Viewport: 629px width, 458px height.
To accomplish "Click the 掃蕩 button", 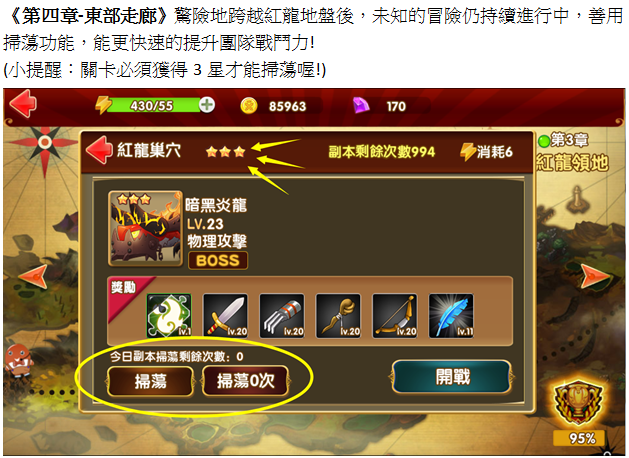I will pos(150,381).
